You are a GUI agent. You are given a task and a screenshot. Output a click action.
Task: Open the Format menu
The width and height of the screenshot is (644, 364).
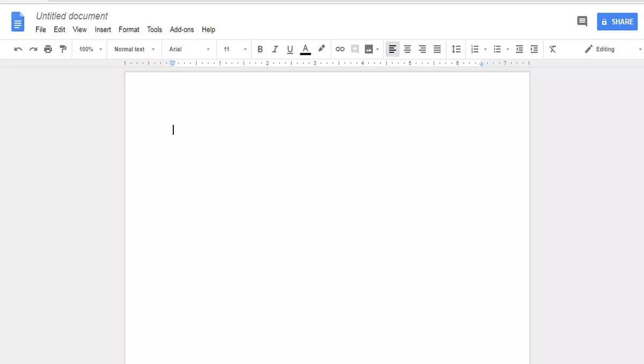tap(129, 30)
